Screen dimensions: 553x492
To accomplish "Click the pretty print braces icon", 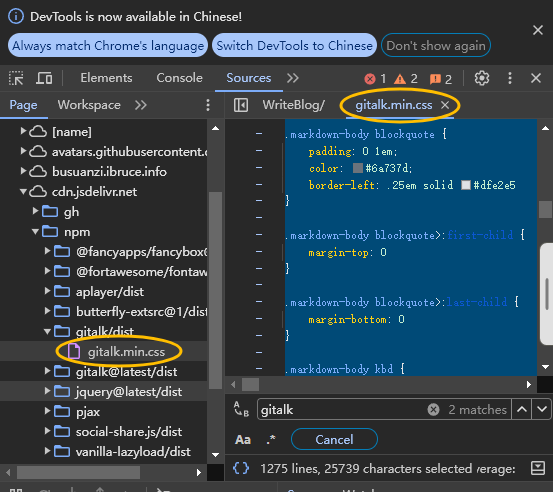I will point(241,468).
